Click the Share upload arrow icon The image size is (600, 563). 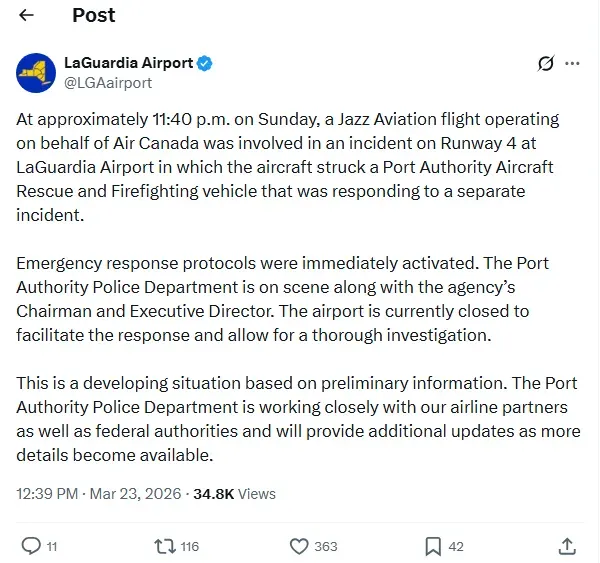(567, 546)
